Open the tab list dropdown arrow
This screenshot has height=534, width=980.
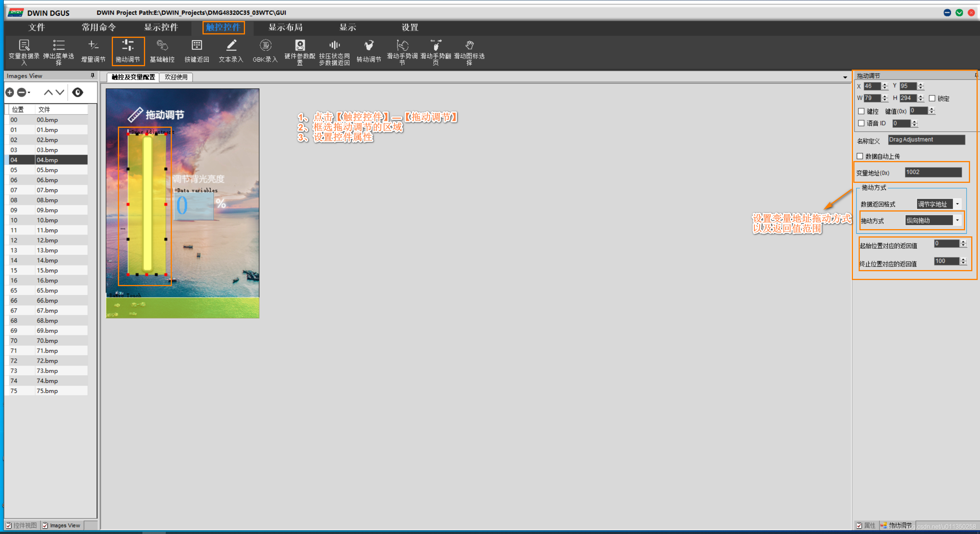coord(845,77)
